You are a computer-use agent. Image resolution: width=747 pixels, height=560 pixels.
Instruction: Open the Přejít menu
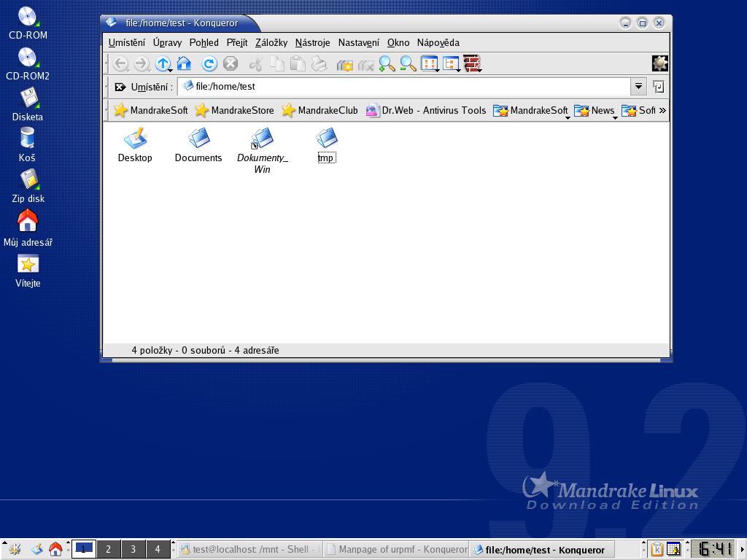click(237, 42)
